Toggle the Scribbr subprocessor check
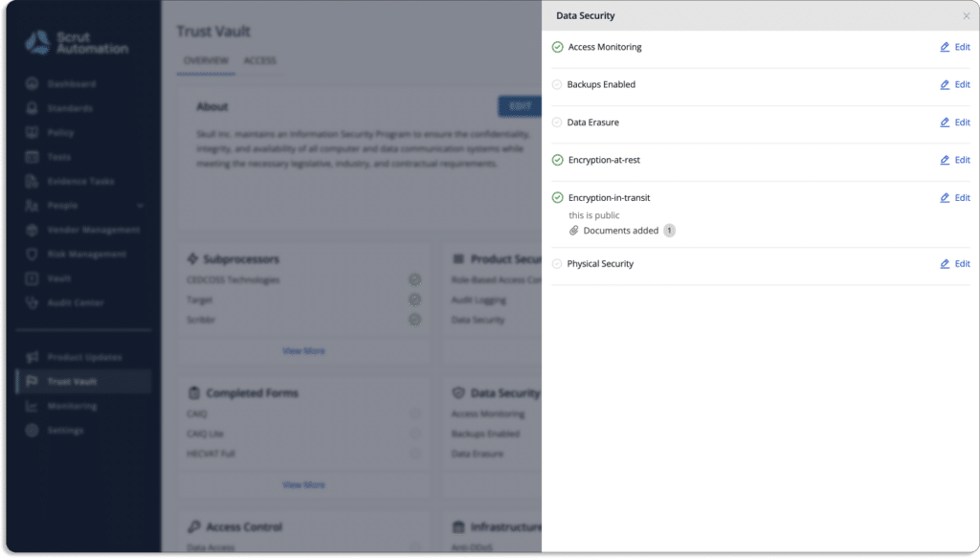Image resolution: width=980 pixels, height=558 pixels. point(414,320)
